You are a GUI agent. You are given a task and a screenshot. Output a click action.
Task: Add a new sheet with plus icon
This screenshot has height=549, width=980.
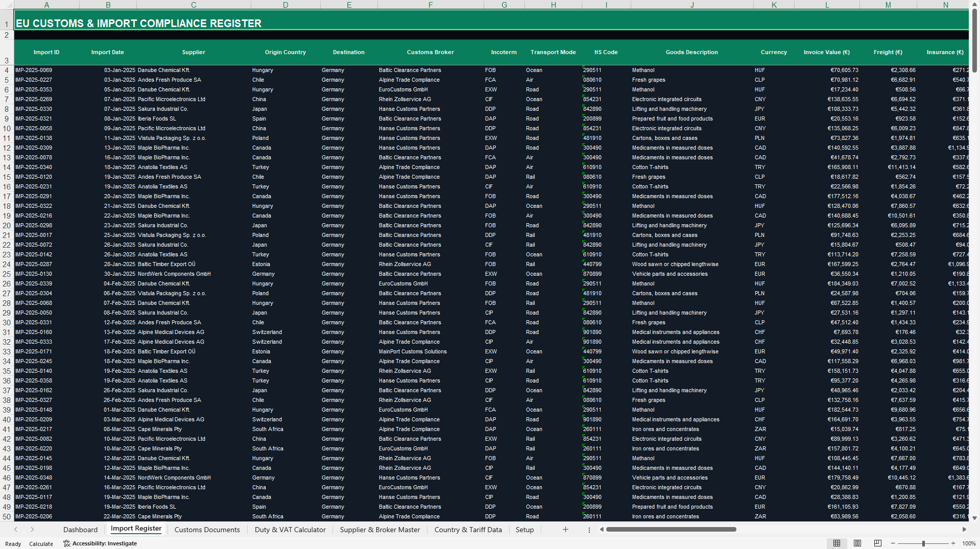point(565,530)
